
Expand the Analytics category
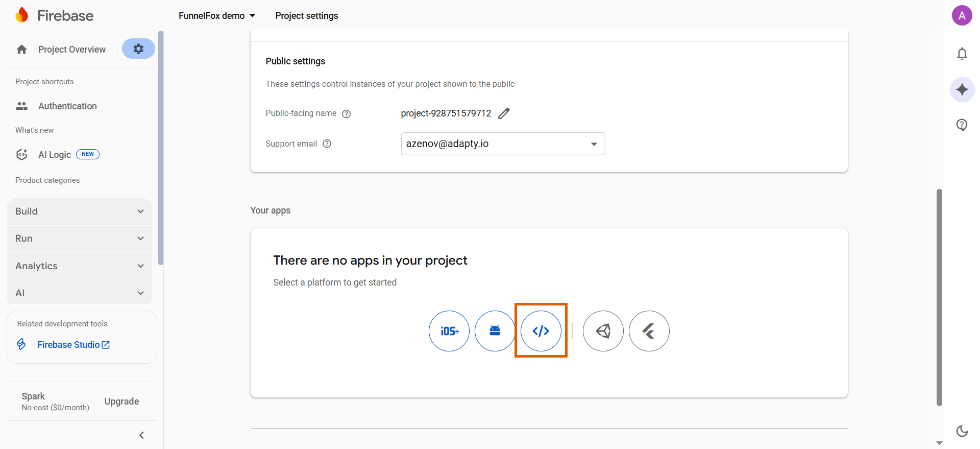coord(79,266)
